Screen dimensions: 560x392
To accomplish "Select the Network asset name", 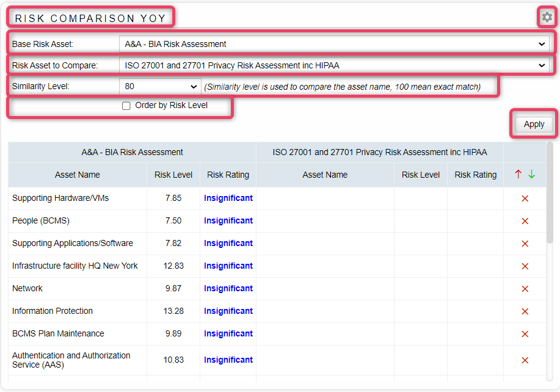I will pyautogui.click(x=27, y=288).
